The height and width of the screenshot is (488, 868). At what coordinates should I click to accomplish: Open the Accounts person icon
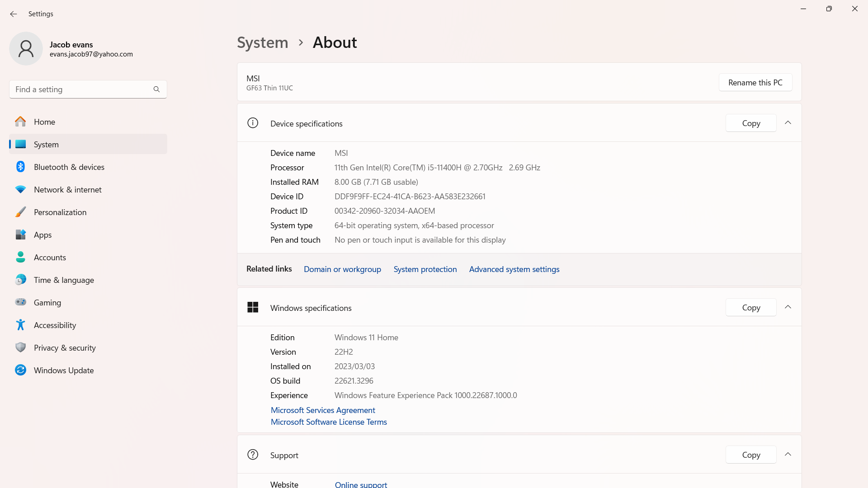(20, 257)
